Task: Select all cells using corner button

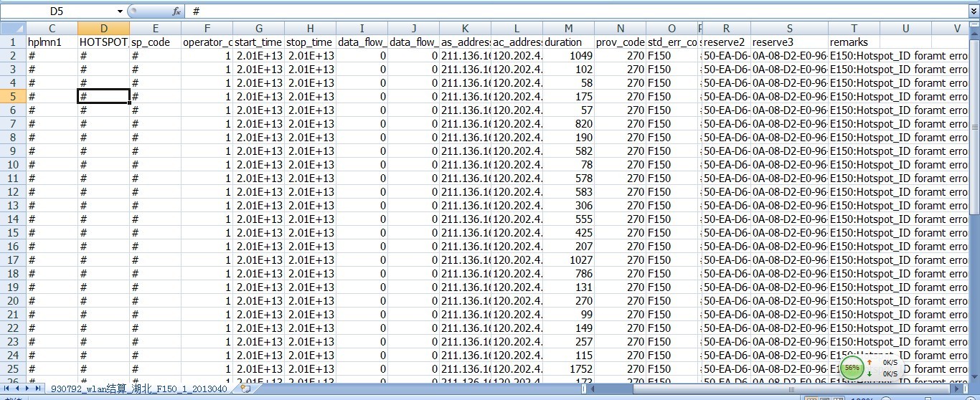Action: (x=13, y=28)
